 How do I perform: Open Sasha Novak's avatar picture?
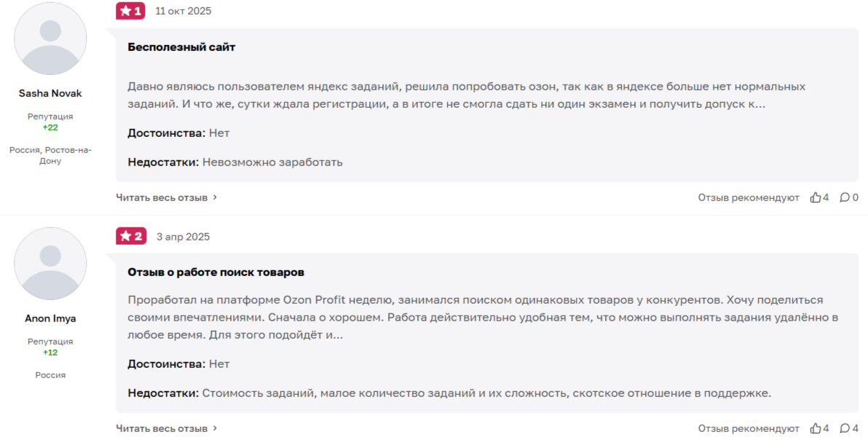point(50,39)
